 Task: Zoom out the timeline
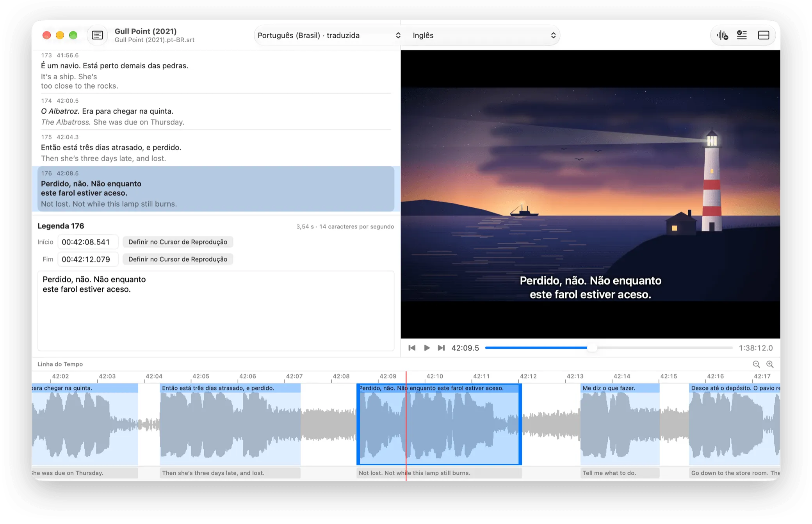(x=756, y=364)
